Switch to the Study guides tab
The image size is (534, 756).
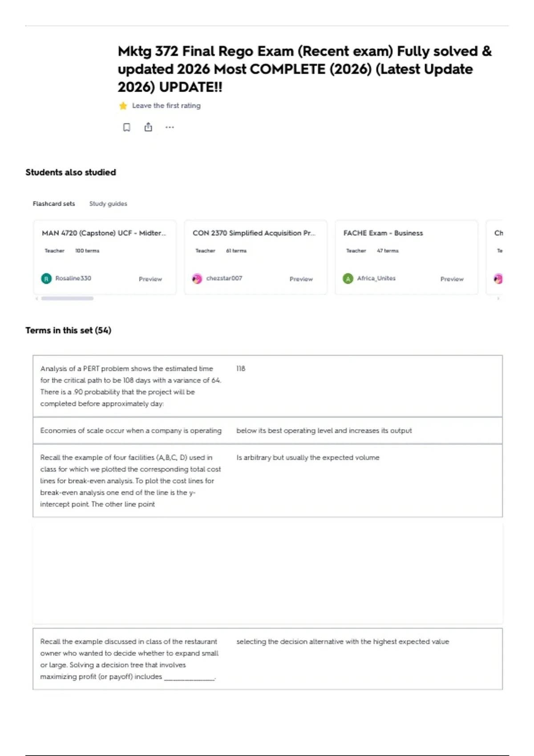108,204
